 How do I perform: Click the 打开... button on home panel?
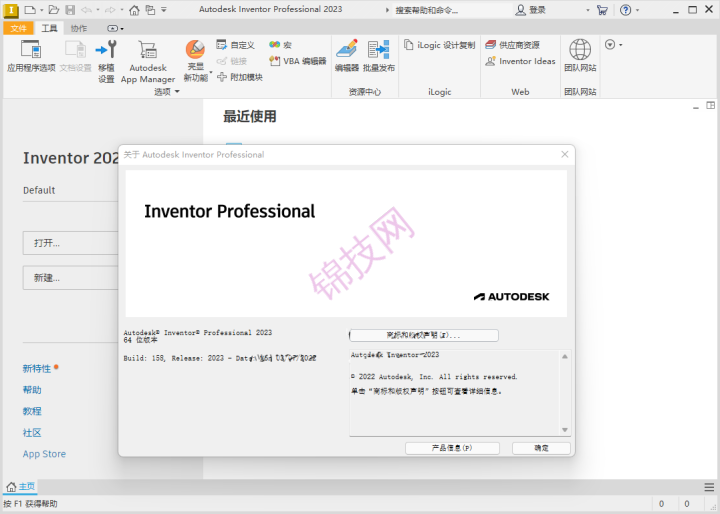(71, 243)
